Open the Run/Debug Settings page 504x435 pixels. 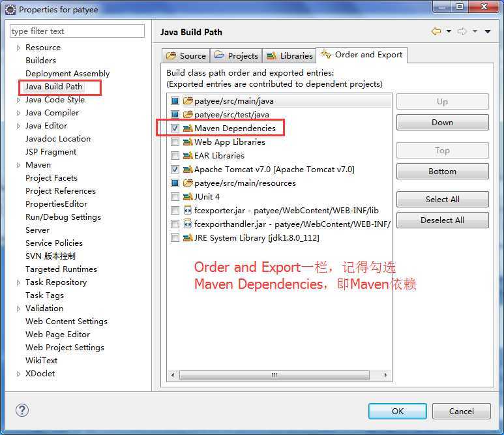(x=63, y=217)
